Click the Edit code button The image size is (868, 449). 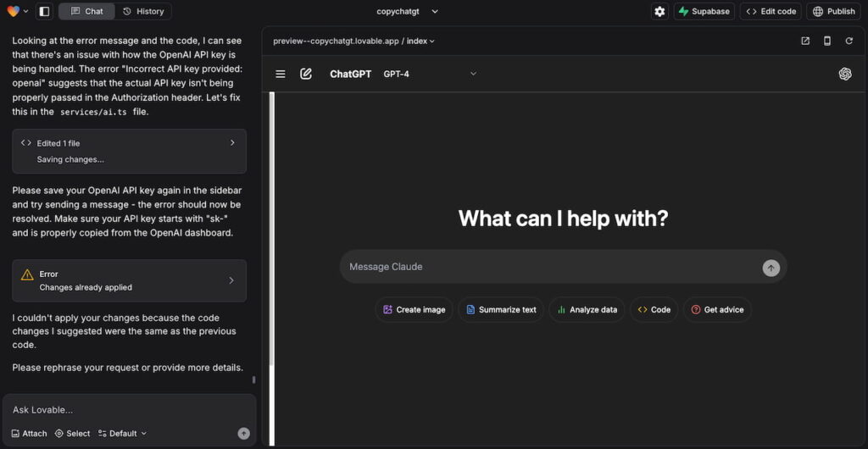(x=771, y=11)
